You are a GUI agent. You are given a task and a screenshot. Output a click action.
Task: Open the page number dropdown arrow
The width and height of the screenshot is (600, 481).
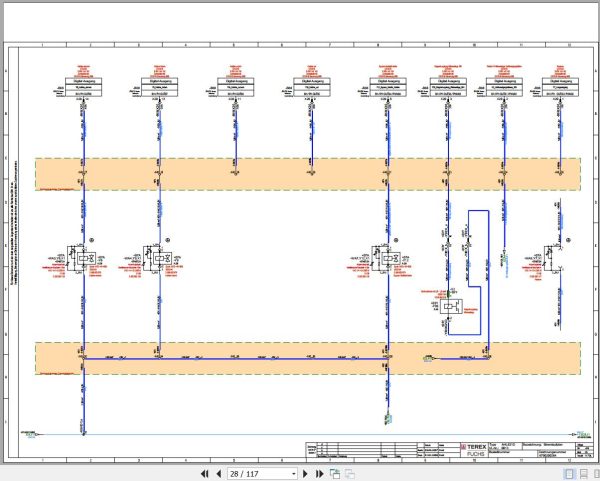[293, 474]
